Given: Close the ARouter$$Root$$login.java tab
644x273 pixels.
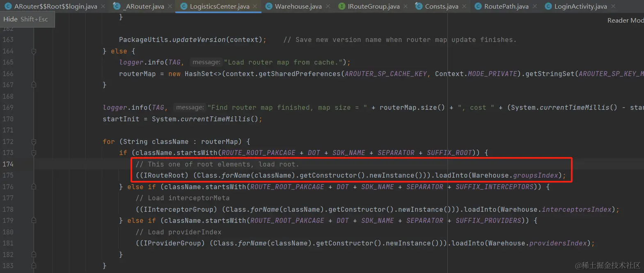Looking at the screenshot, I should click(103, 6).
